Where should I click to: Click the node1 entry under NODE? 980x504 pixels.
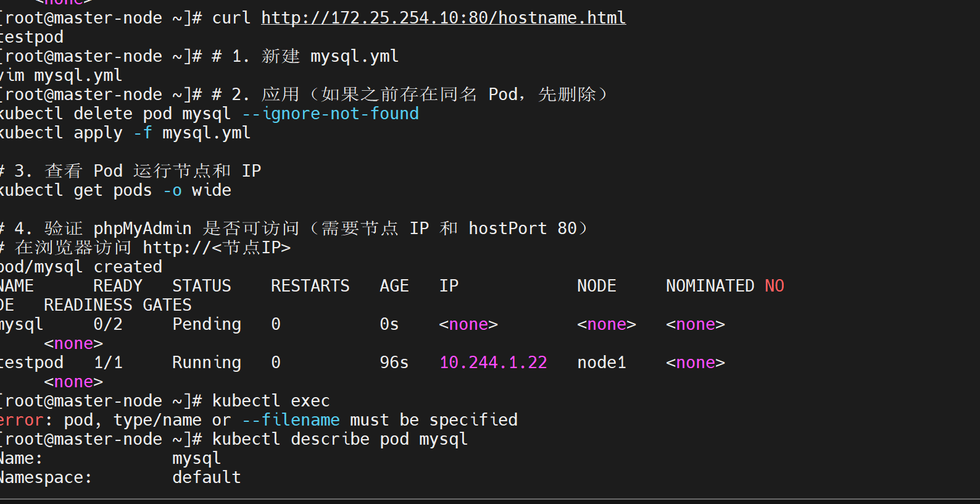tap(602, 363)
